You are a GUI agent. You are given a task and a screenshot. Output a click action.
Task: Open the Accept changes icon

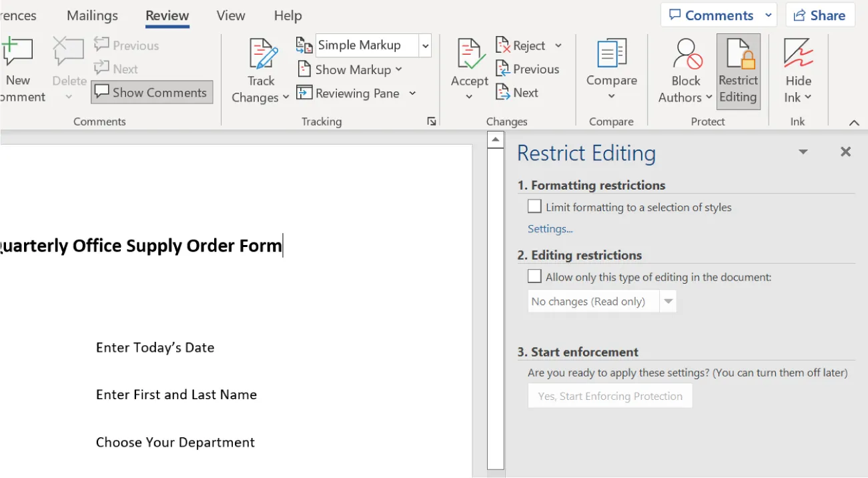tap(469, 63)
